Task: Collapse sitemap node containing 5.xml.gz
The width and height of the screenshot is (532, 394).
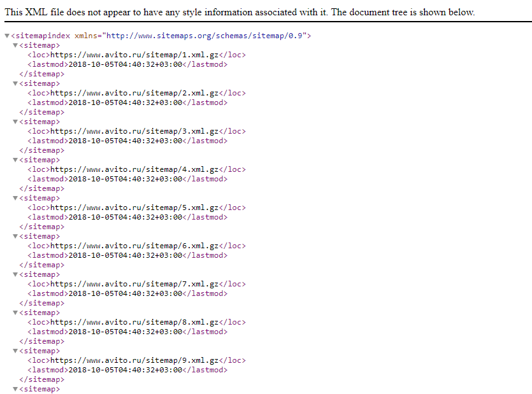Action: [15, 198]
